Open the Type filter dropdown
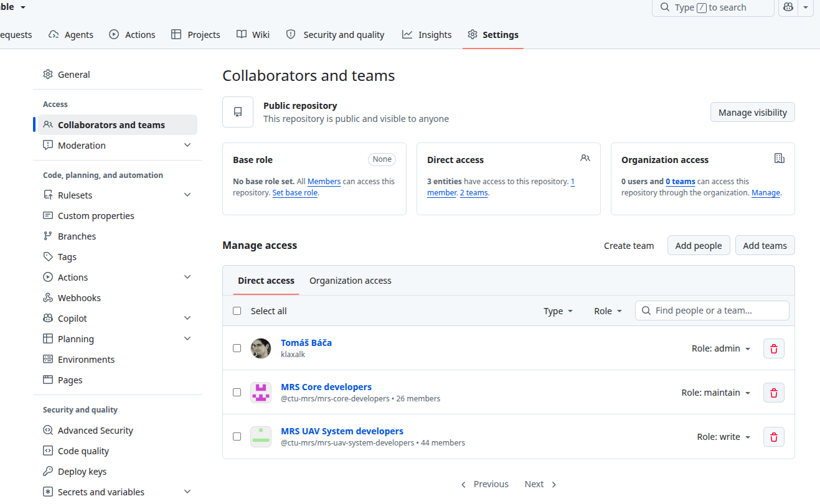 558,311
